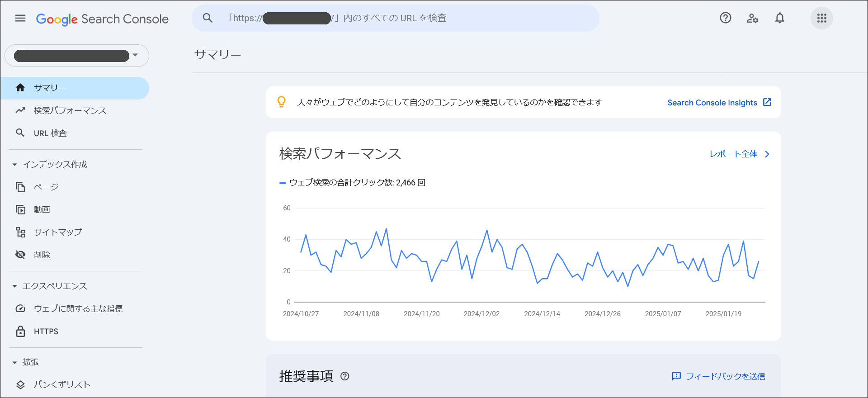Click the 2024/12/02 date label on chart
The image size is (868, 398).
coord(481,314)
